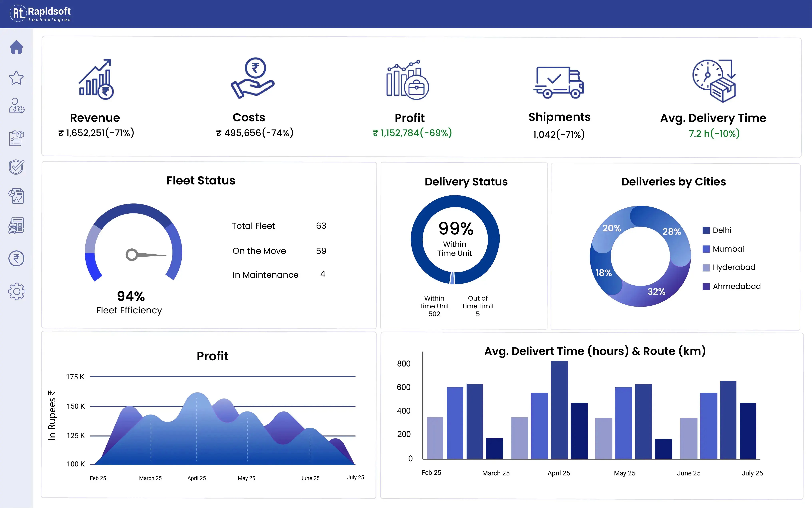Click the Delhi legend color swatch
This screenshot has width=812, height=508.
click(706, 230)
